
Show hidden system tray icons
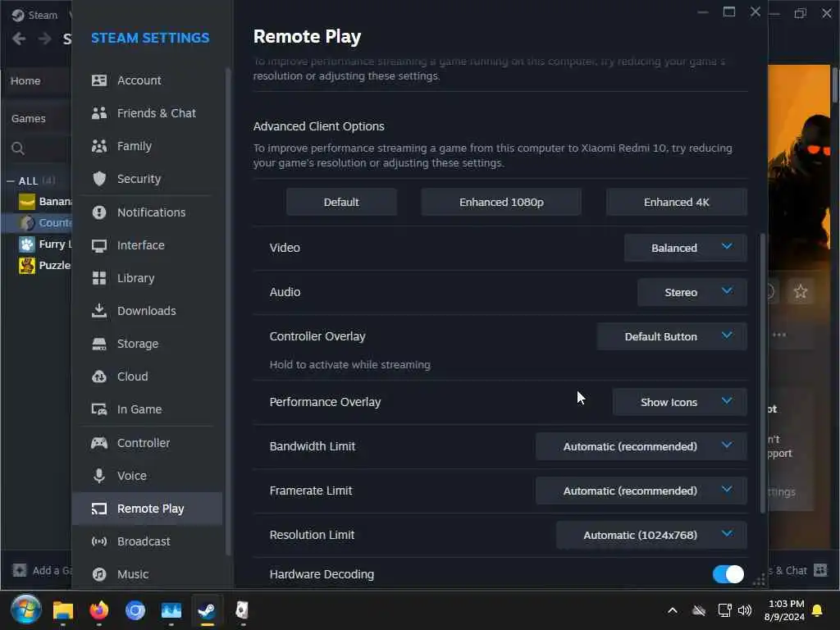coord(673,610)
